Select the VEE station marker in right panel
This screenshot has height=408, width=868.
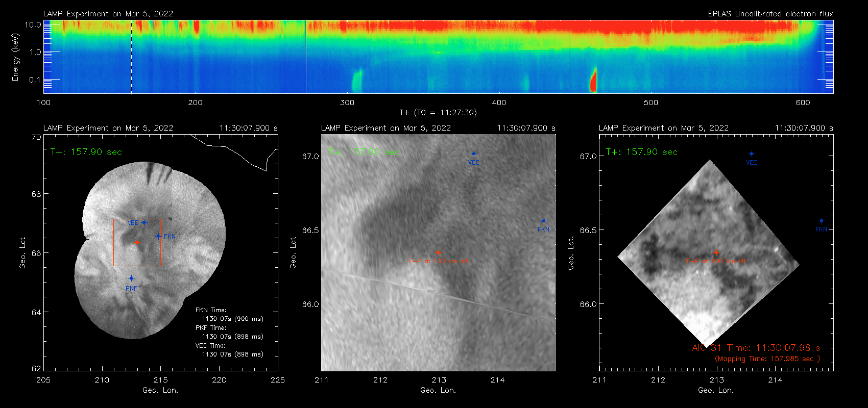(x=752, y=154)
